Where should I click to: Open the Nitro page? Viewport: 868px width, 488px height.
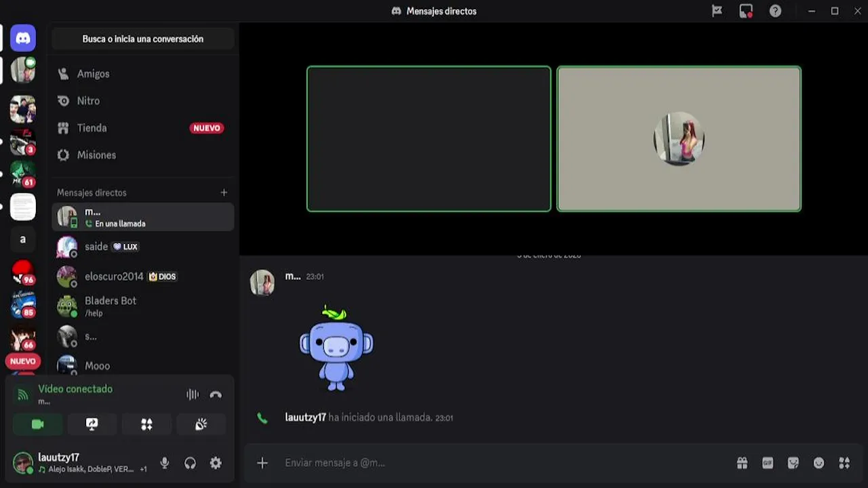(143, 101)
